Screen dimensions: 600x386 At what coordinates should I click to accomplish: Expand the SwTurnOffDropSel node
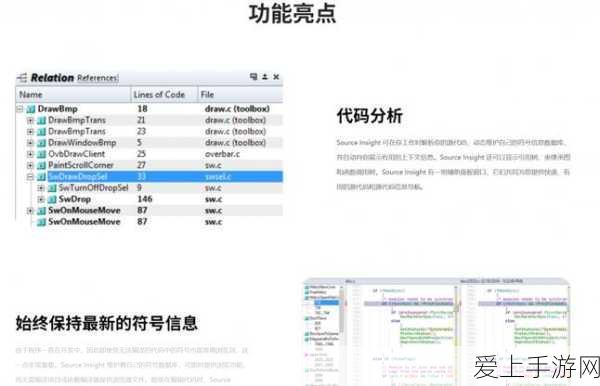pos(41,188)
